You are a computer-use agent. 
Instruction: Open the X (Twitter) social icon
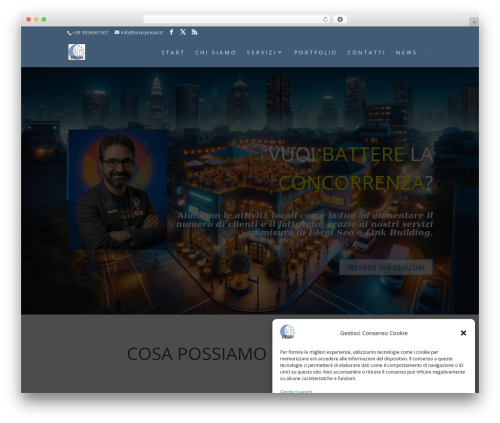click(x=183, y=32)
